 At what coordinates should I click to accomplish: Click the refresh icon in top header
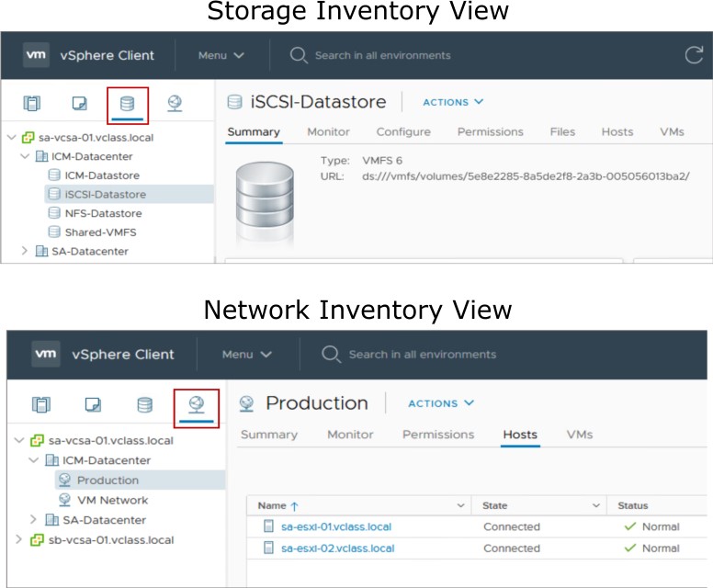click(x=694, y=55)
